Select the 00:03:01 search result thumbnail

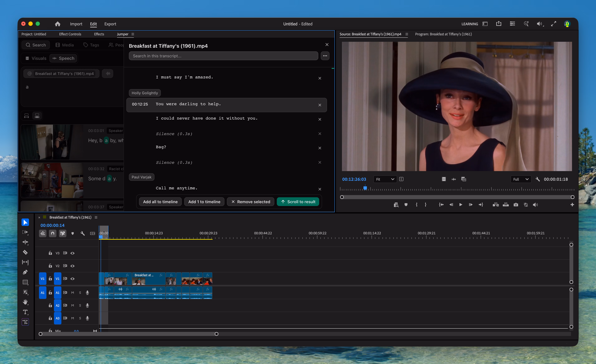[x=52, y=142]
